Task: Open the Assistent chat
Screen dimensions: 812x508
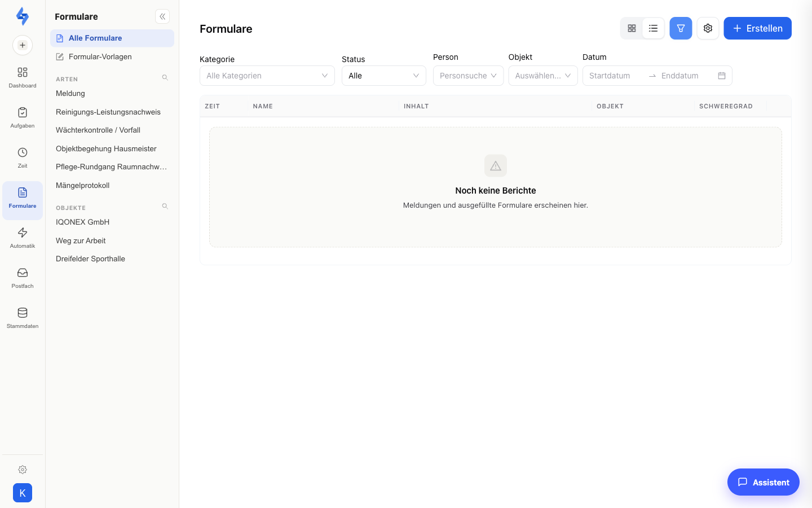Action: click(763, 482)
